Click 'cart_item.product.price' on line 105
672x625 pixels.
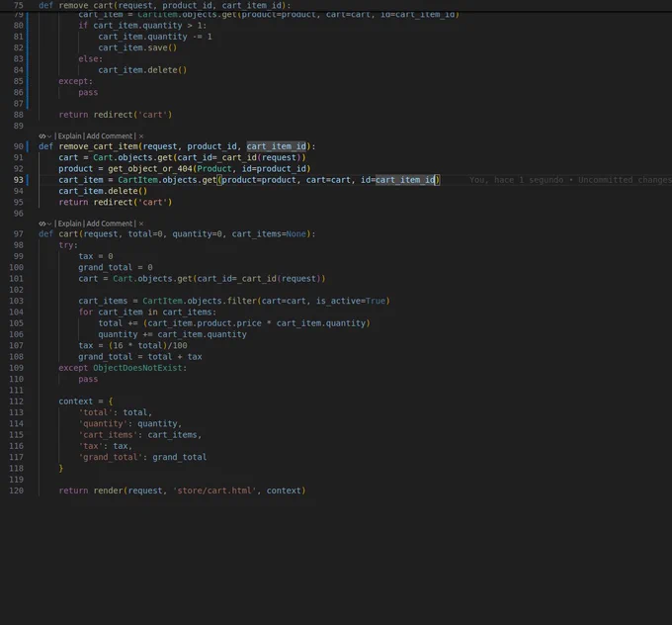(x=205, y=323)
